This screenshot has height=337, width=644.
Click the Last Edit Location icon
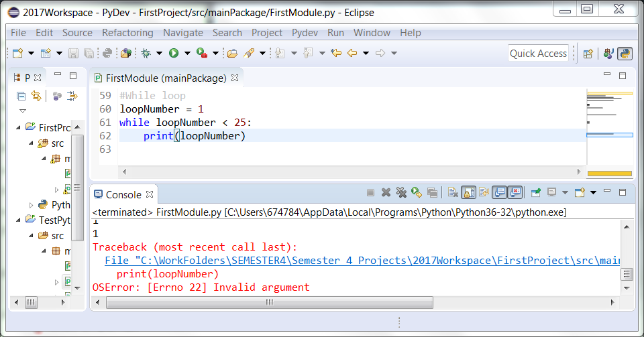point(336,53)
